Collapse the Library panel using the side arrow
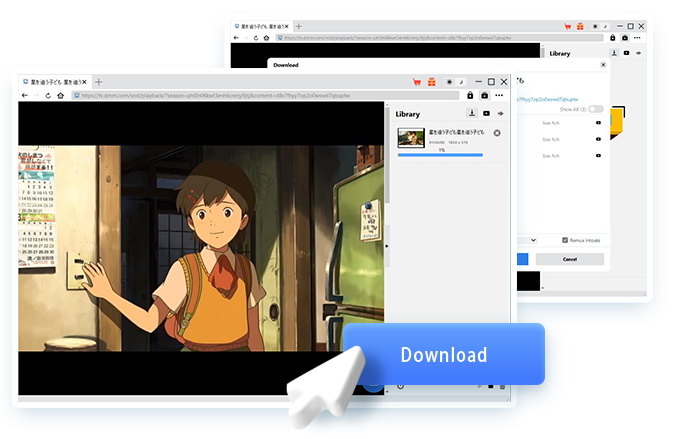 387,246
